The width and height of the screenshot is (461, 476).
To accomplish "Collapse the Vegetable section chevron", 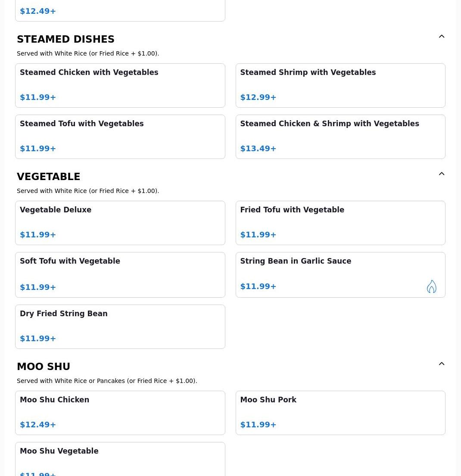I will click(x=442, y=174).
